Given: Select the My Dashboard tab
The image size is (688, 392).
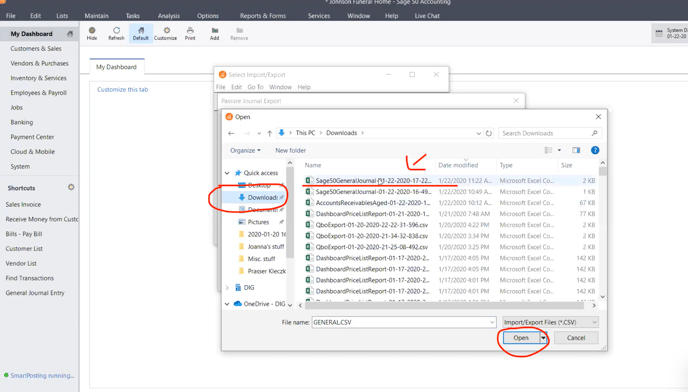Looking at the screenshot, I should 116,67.
